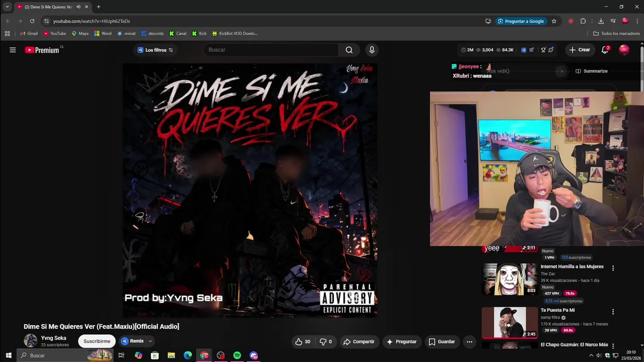Click the address bar URL
644x362 pixels.
[92, 21]
